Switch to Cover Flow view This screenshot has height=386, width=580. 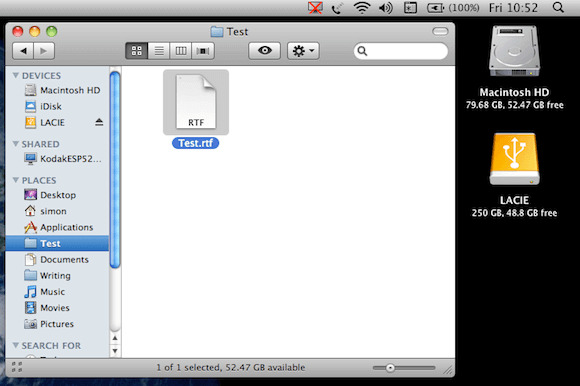click(203, 51)
